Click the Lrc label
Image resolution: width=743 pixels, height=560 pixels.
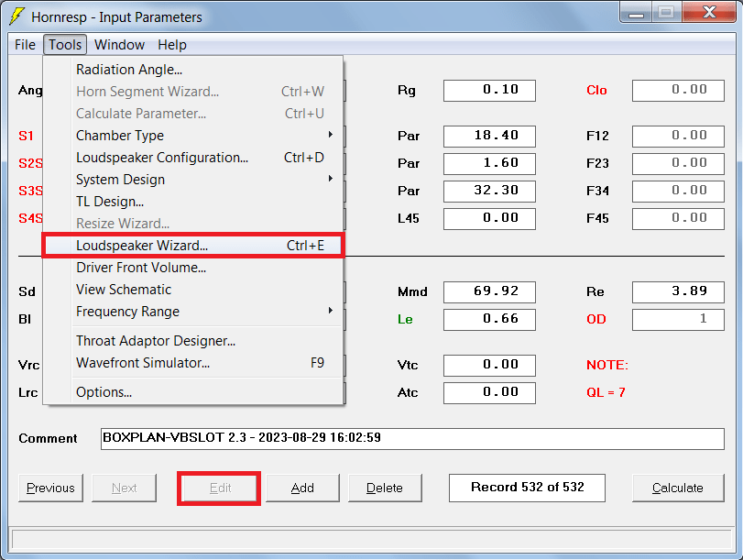coord(28,393)
